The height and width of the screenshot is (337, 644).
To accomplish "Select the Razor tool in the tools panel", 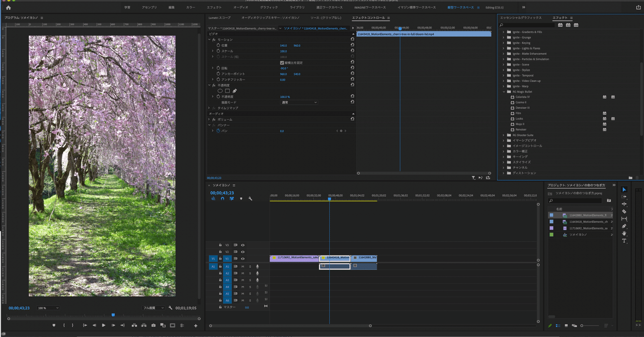I will [x=624, y=211].
